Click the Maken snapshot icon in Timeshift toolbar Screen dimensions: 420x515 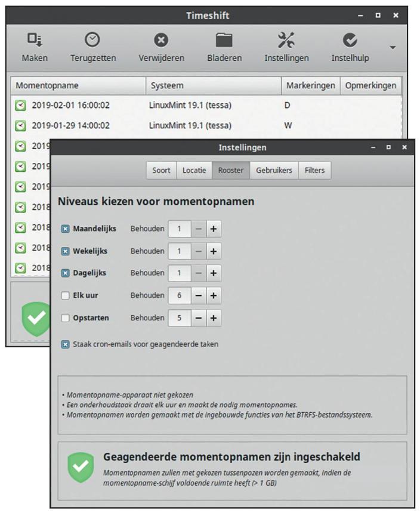pos(35,39)
